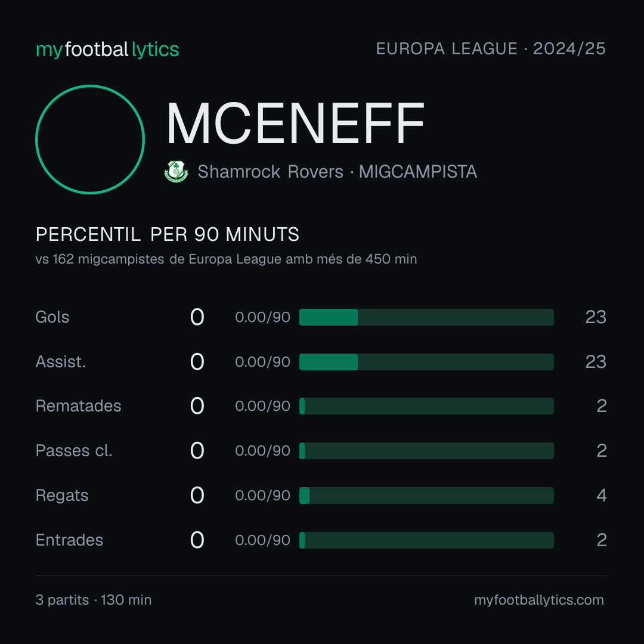The height and width of the screenshot is (644, 644).
Task: Click the Gols percentile bar
Action: (426, 317)
